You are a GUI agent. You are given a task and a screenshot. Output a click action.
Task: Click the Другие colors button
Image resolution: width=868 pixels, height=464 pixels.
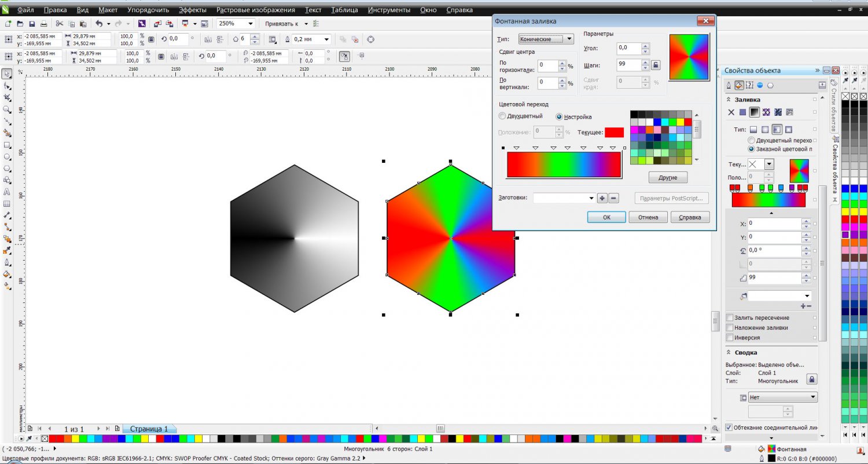pyautogui.click(x=668, y=177)
